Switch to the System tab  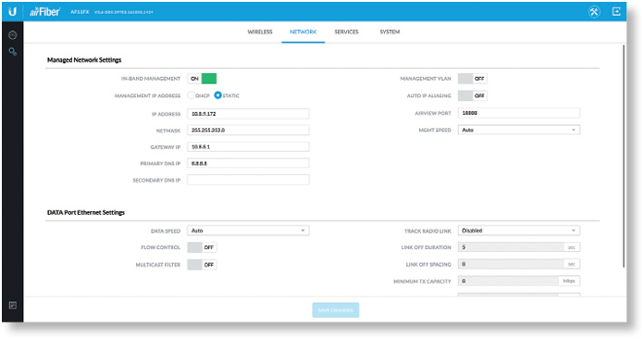click(390, 31)
